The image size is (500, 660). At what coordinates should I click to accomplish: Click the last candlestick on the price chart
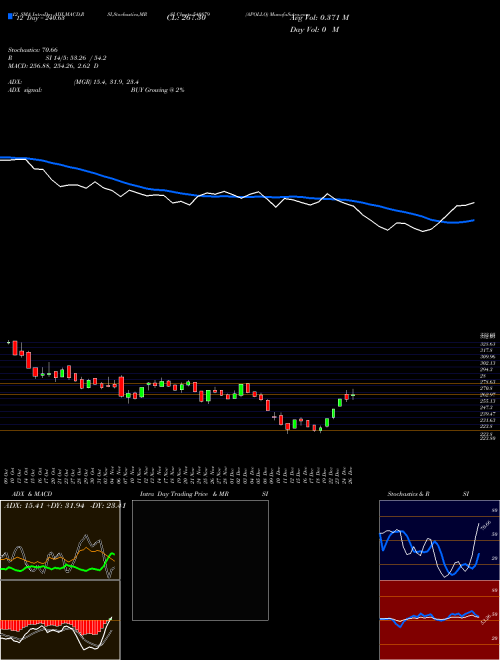click(x=353, y=395)
